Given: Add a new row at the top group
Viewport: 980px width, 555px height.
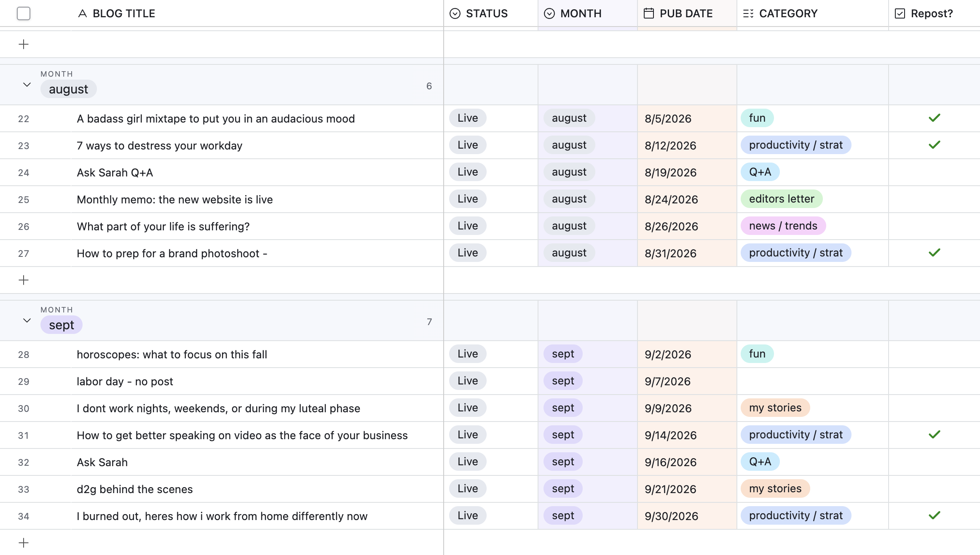Looking at the screenshot, I should pos(24,44).
